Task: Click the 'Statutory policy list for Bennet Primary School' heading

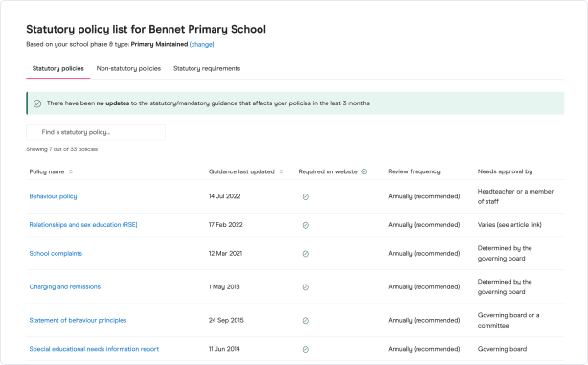Action: click(x=146, y=30)
